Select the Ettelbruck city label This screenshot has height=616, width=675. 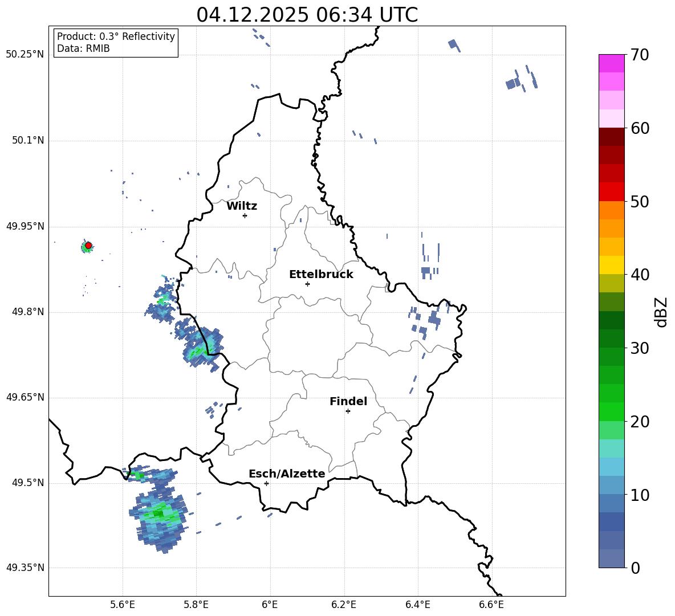(321, 275)
